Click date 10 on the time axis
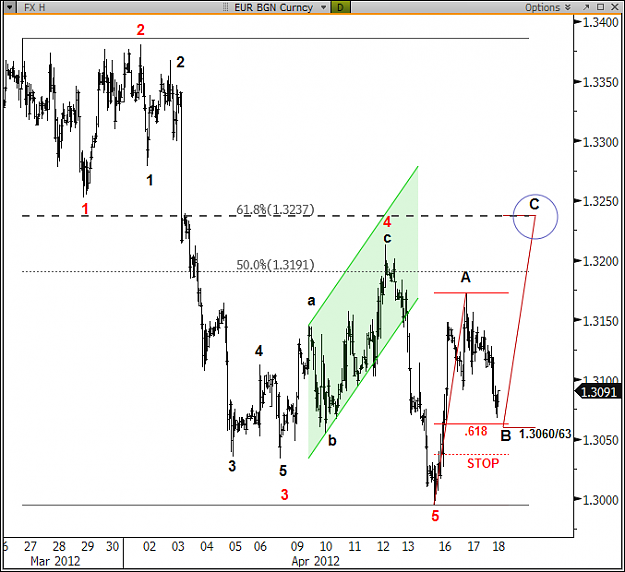 [326, 546]
